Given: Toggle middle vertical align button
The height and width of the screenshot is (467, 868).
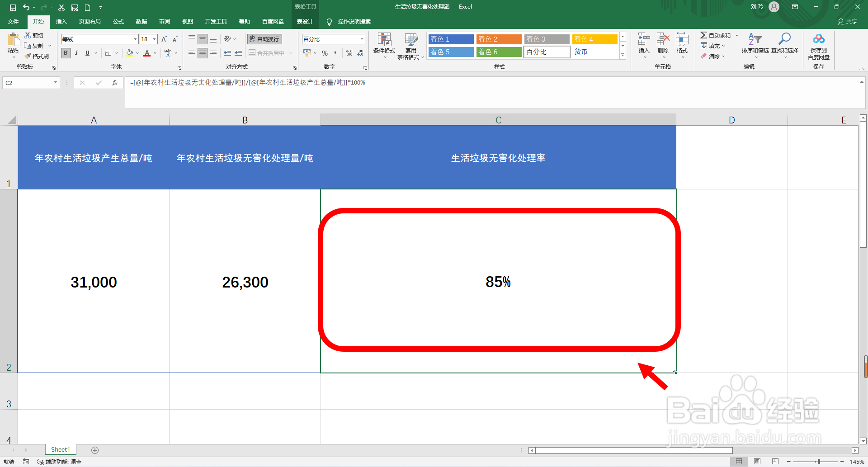Looking at the screenshot, I should [203, 39].
